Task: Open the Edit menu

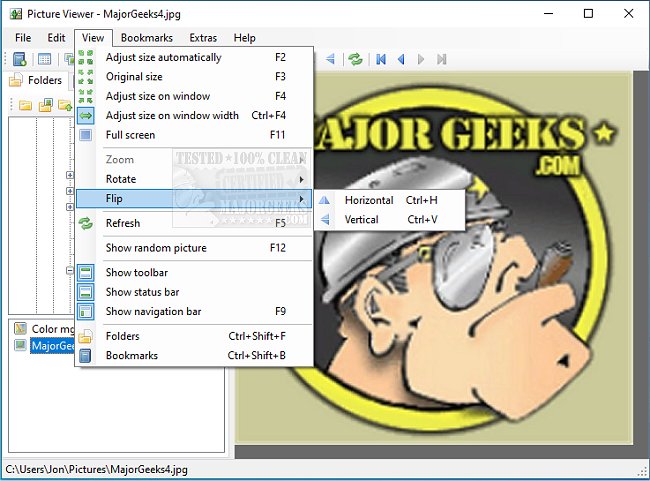Action: click(56, 38)
